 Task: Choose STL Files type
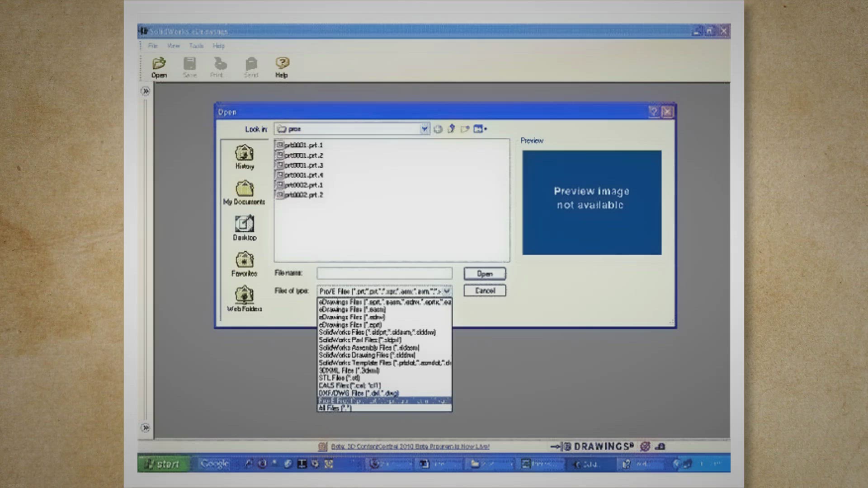click(384, 378)
